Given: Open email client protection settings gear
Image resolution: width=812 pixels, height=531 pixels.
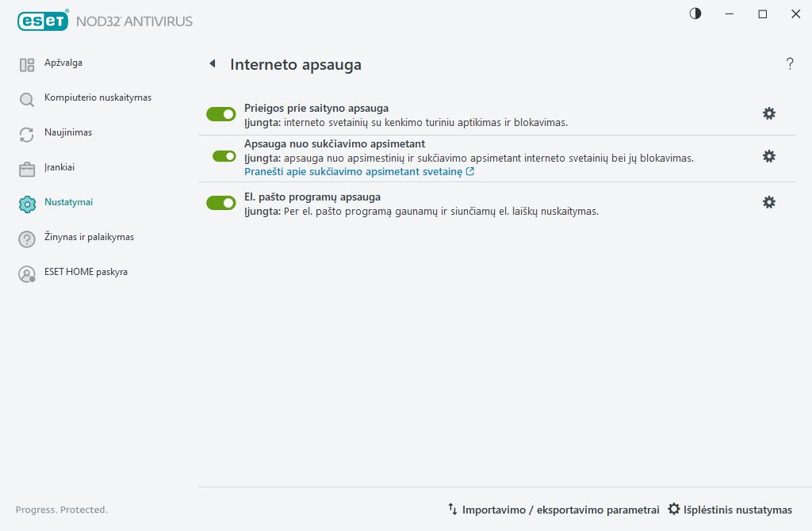Looking at the screenshot, I should pyautogui.click(x=768, y=202).
